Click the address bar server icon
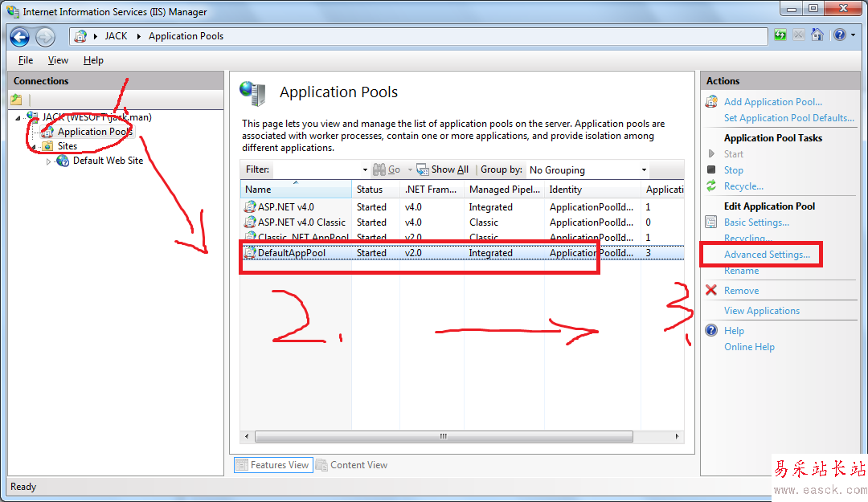This screenshot has width=868, height=502. click(x=81, y=36)
